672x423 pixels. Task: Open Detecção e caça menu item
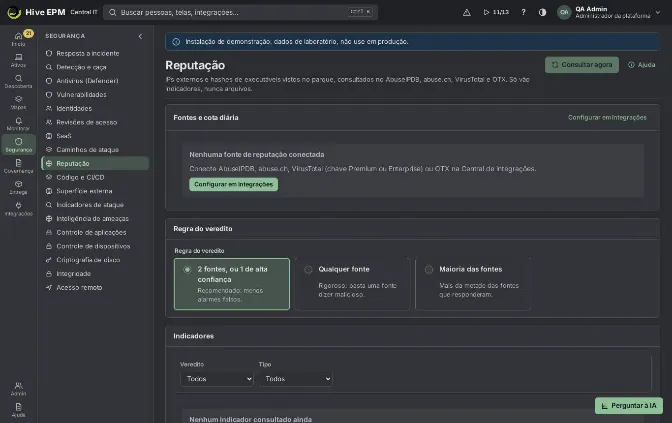click(95, 67)
